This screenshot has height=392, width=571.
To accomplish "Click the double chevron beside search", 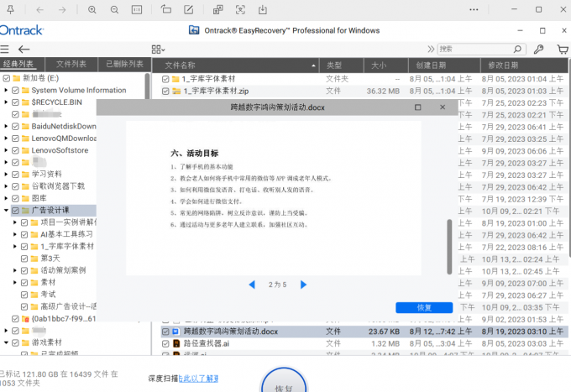I will (x=431, y=49).
